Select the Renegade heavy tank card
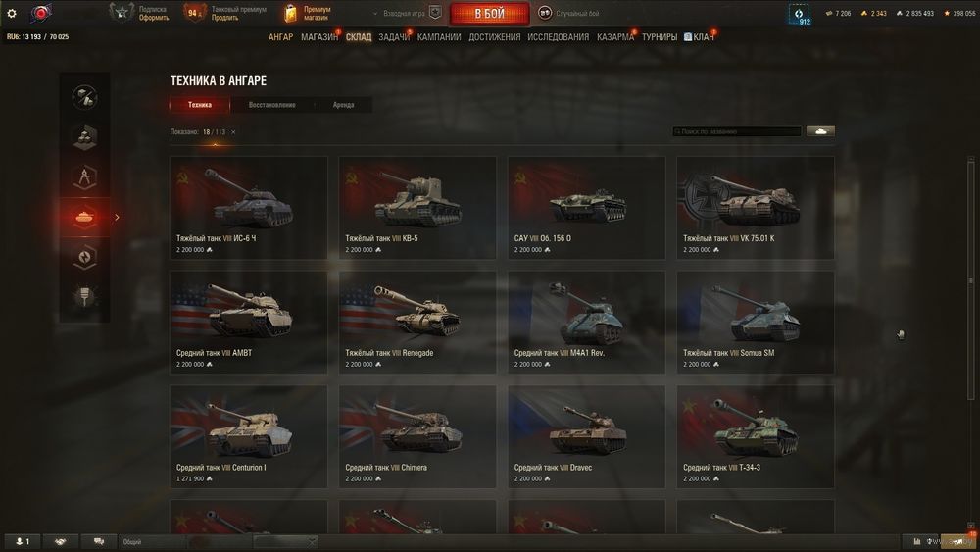The image size is (980, 552). pyautogui.click(x=417, y=322)
